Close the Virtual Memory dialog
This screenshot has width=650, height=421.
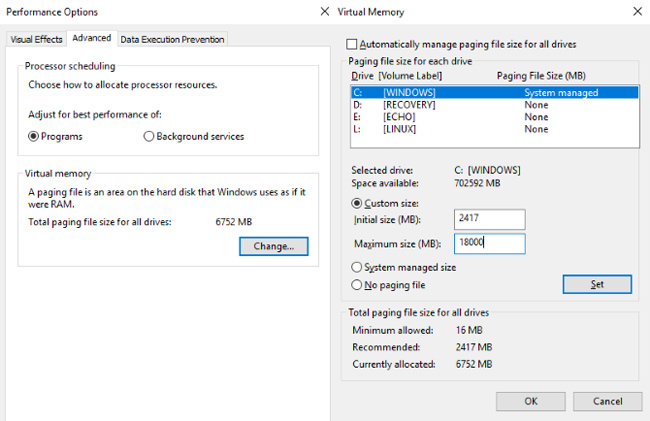[638, 11]
